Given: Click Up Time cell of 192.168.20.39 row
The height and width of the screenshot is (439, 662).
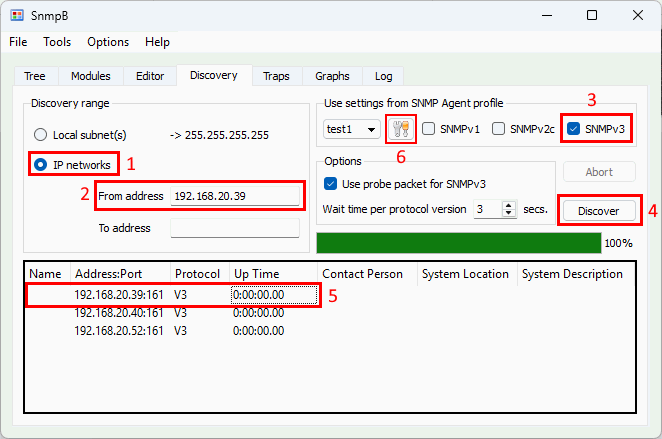Looking at the screenshot, I should tap(274, 295).
